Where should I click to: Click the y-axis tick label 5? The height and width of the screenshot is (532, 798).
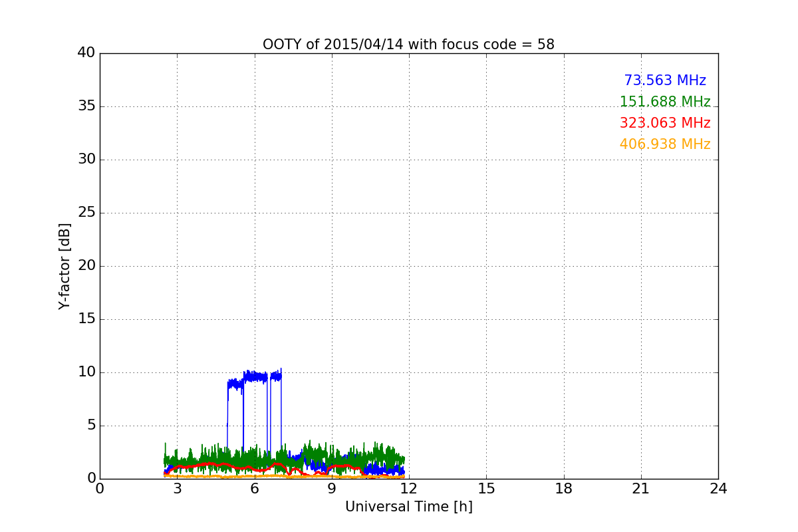pos(91,425)
